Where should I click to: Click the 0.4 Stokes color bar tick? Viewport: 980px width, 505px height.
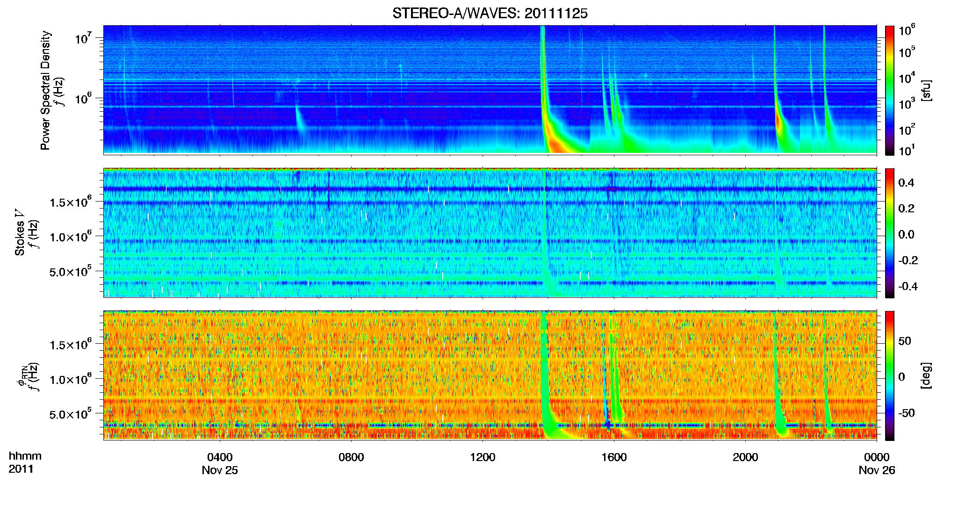(906, 183)
